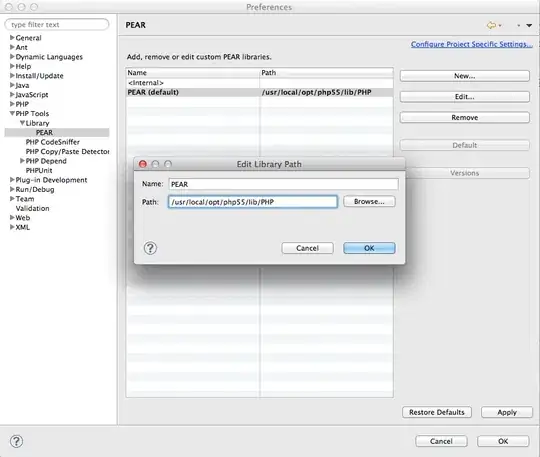Confirm the Edit Library Path dialog with OK

point(369,248)
